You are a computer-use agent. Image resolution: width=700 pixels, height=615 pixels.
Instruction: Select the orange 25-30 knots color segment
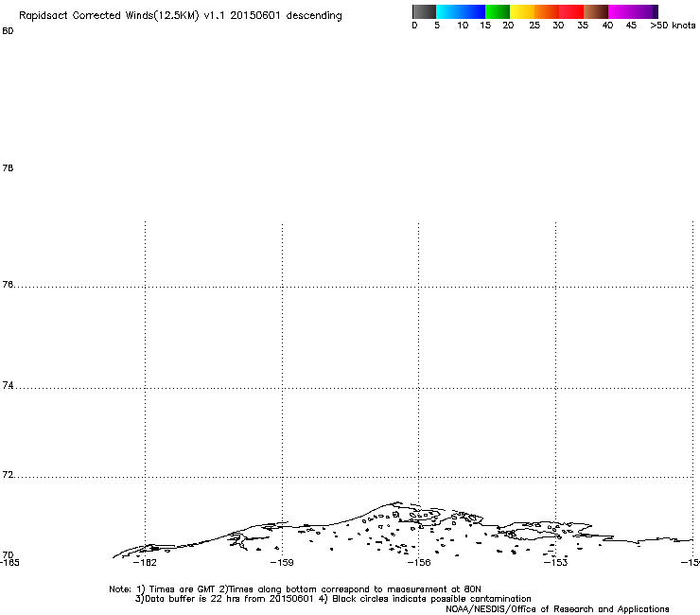pos(547,11)
